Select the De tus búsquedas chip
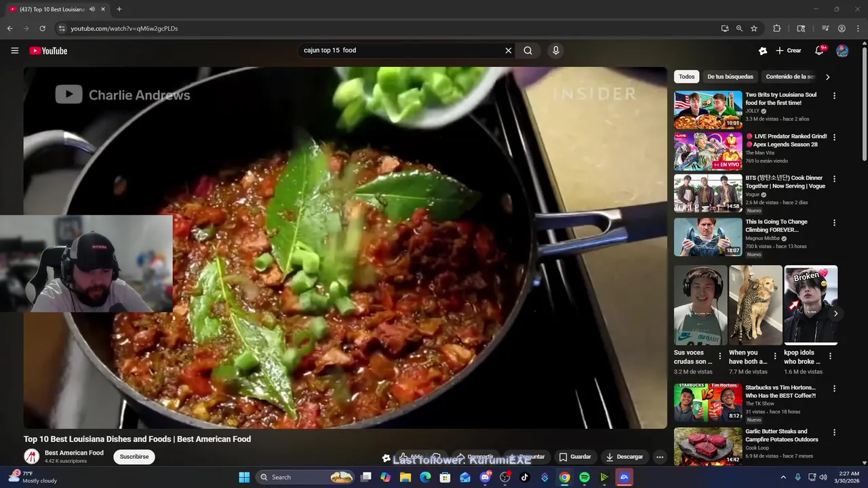The image size is (868, 488). click(x=730, y=77)
